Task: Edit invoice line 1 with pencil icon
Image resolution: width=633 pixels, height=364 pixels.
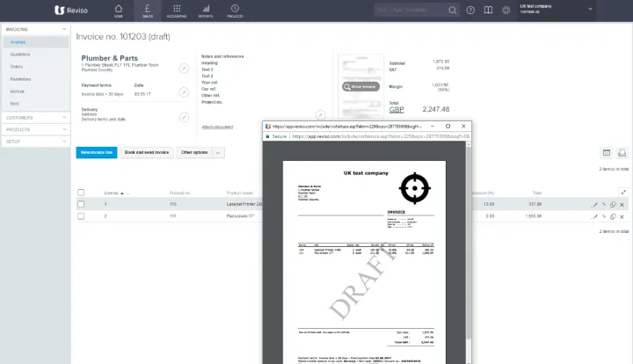Action: point(594,204)
